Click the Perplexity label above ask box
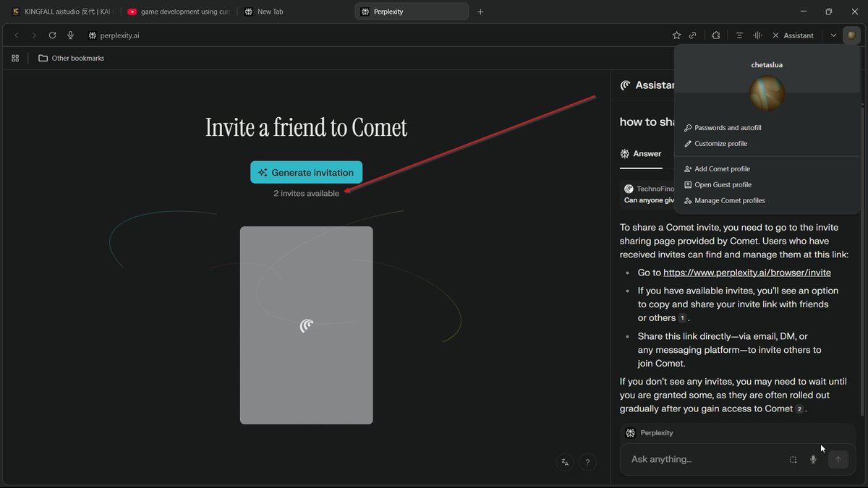The image size is (868, 488). tap(657, 433)
